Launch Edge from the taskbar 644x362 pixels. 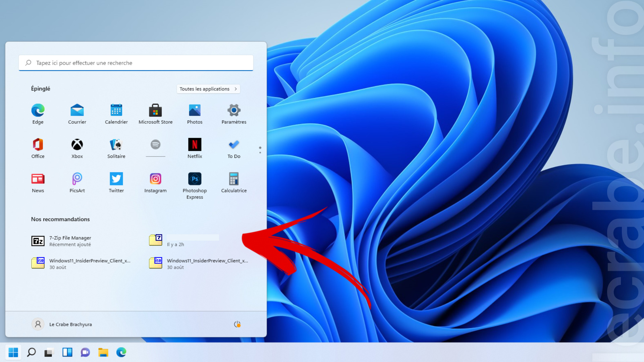pyautogui.click(x=121, y=352)
